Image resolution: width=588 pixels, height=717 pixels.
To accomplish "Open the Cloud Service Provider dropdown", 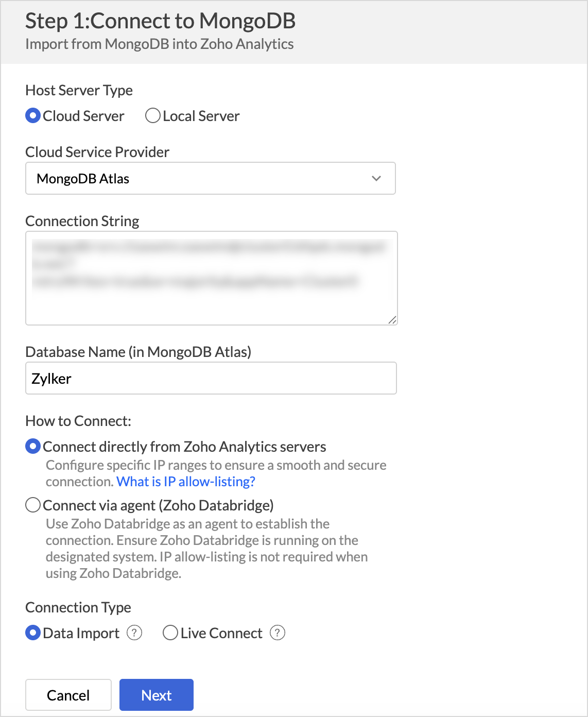I will [211, 178].
